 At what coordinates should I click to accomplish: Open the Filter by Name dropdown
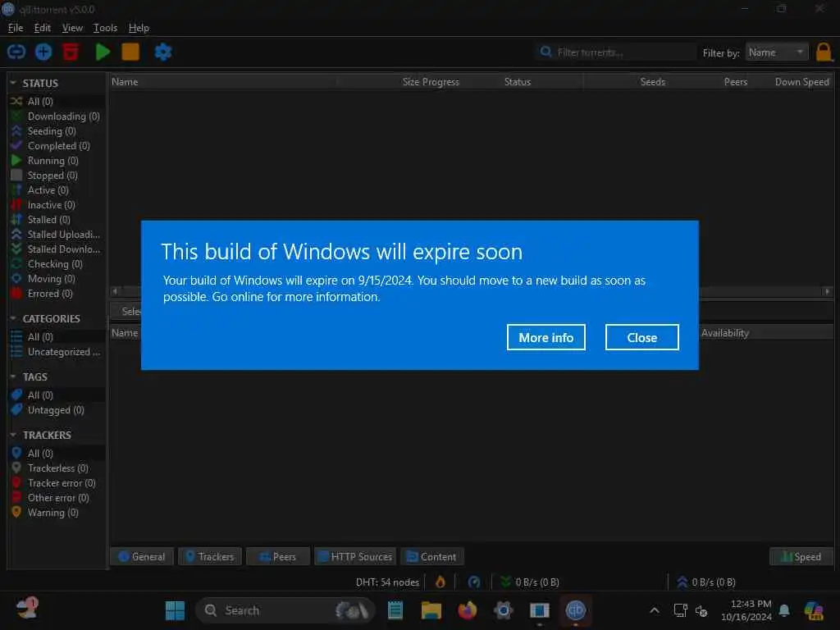[x=777, y=52]
